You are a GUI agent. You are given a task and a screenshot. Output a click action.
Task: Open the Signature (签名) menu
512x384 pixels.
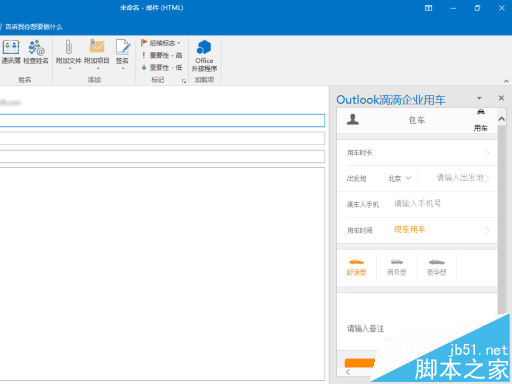[122, 54]
